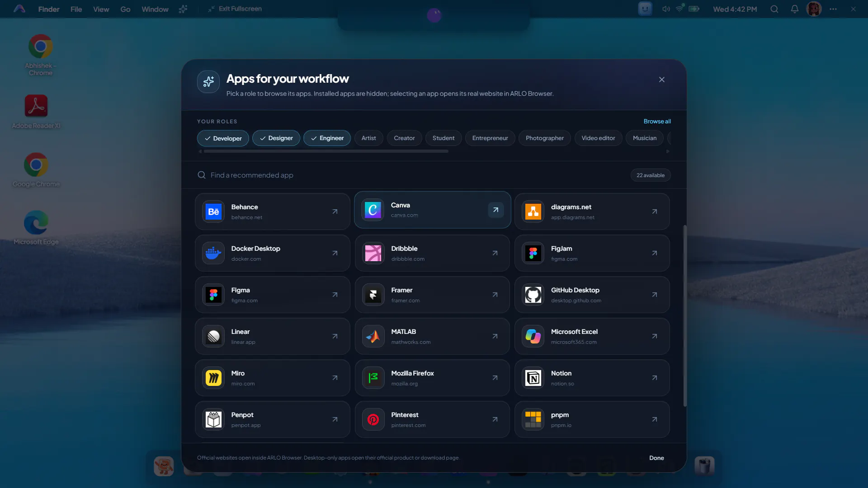
Task: Select the Microsoft Excel icon
Action: coord(533,336)
